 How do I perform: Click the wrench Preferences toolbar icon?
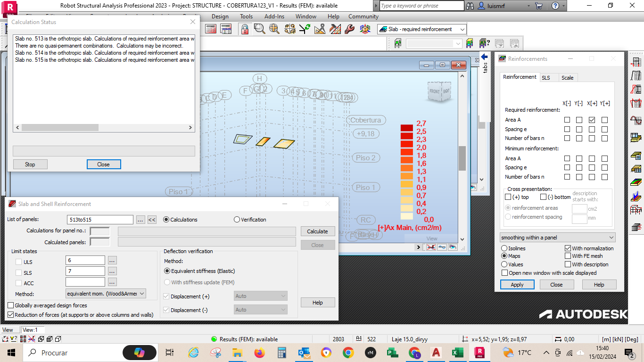point(349,29)
